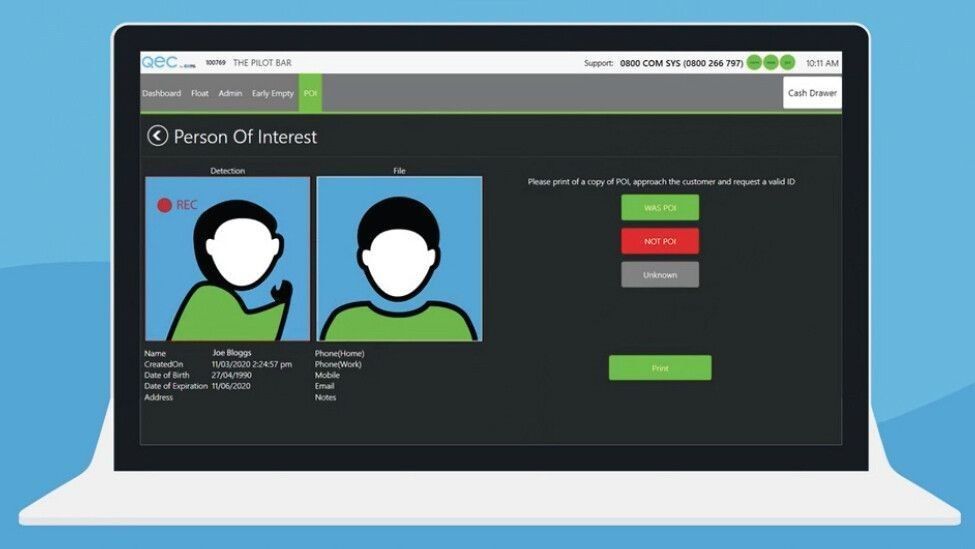
Task: Go to the Admin tab
Action: pos(230,93)
